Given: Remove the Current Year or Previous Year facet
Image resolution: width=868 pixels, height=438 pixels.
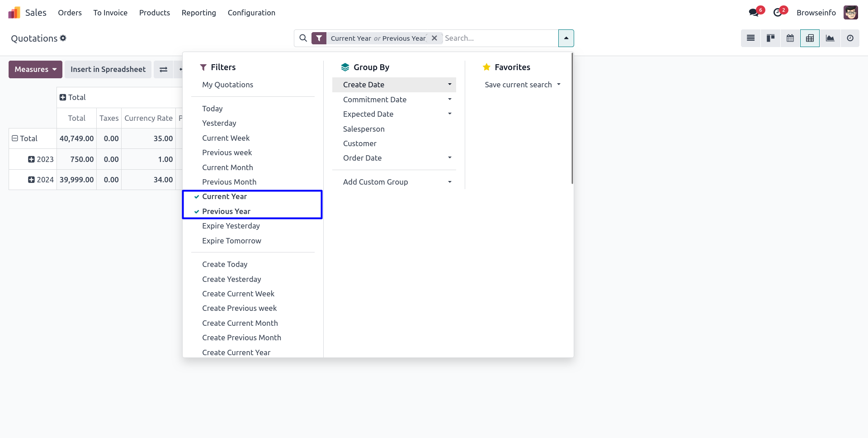Looking at the screenshot, I should 434,38.
